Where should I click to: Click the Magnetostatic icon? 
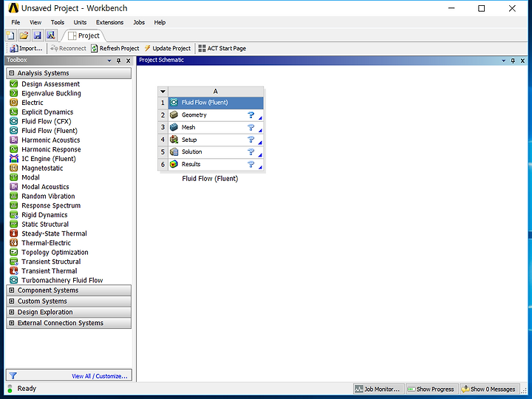click(x=13, y=168)
